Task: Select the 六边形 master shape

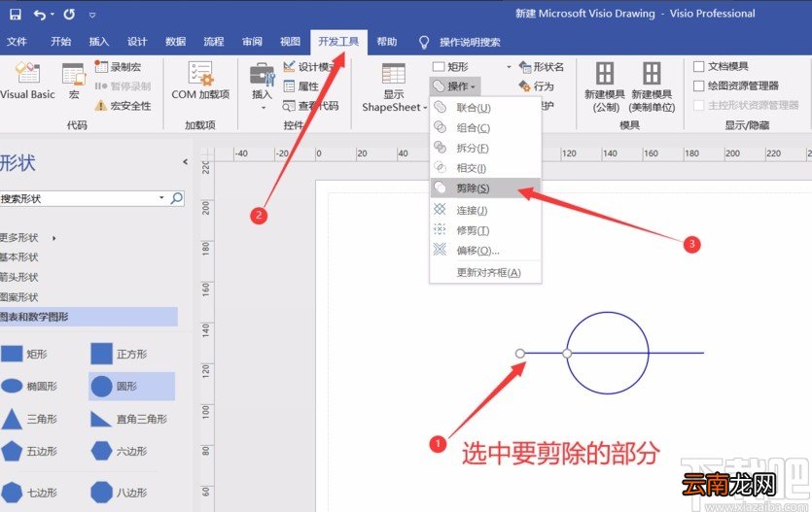Action: coord(119,451)
